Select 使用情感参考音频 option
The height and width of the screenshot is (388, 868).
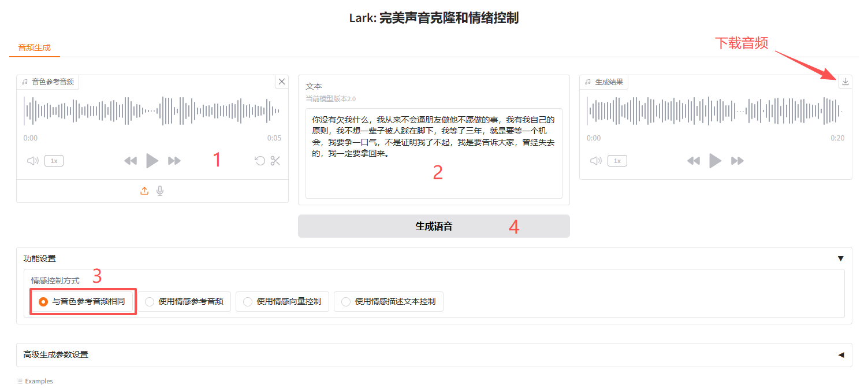pyautogui.click(x=184, y=301)
